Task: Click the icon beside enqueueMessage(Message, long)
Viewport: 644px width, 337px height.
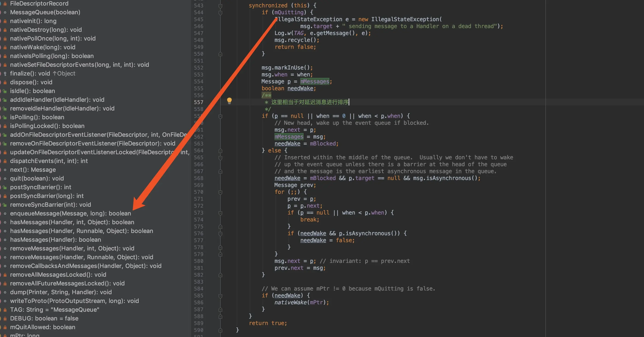Action: [5, 214]
